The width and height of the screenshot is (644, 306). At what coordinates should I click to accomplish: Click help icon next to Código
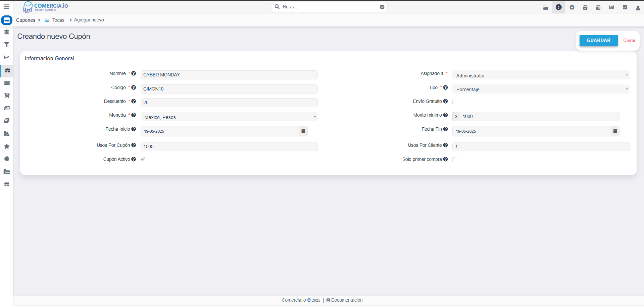point(134,87)
